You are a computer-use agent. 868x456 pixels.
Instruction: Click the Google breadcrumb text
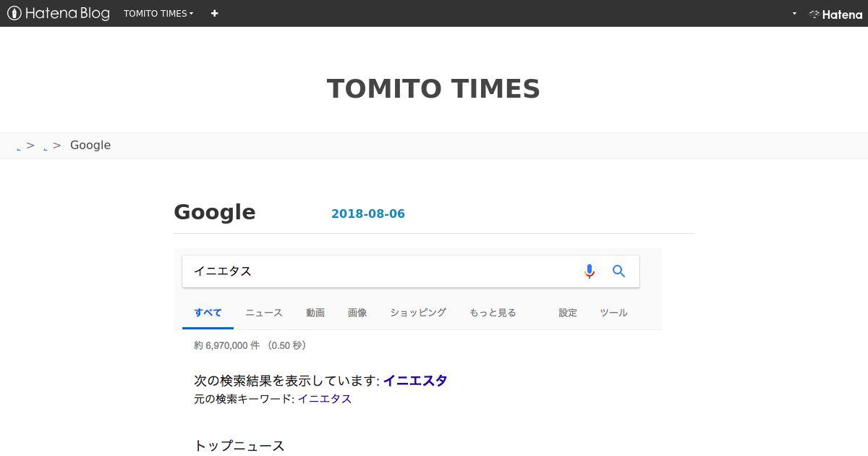(x=90, y=145)
